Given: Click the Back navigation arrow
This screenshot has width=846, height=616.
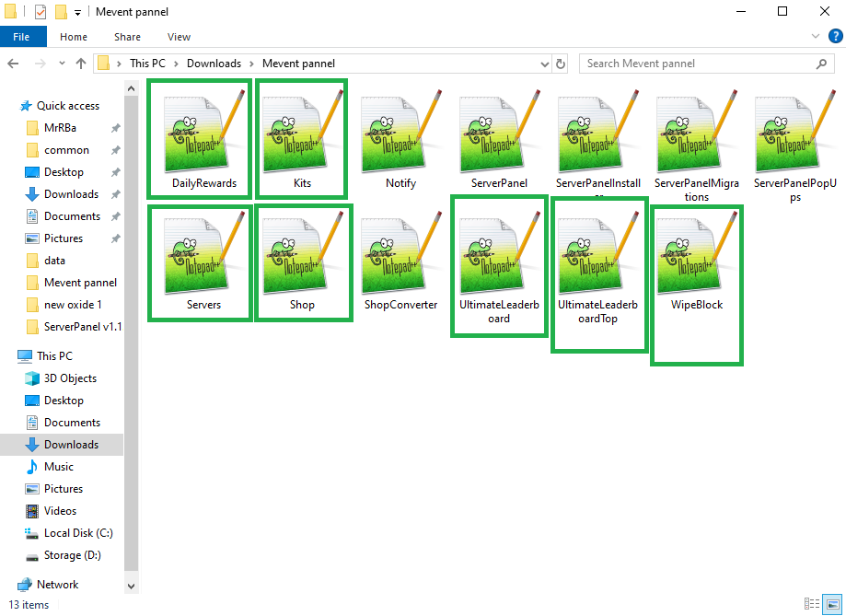Looking at the screenshot, I should tap(14, 64).
